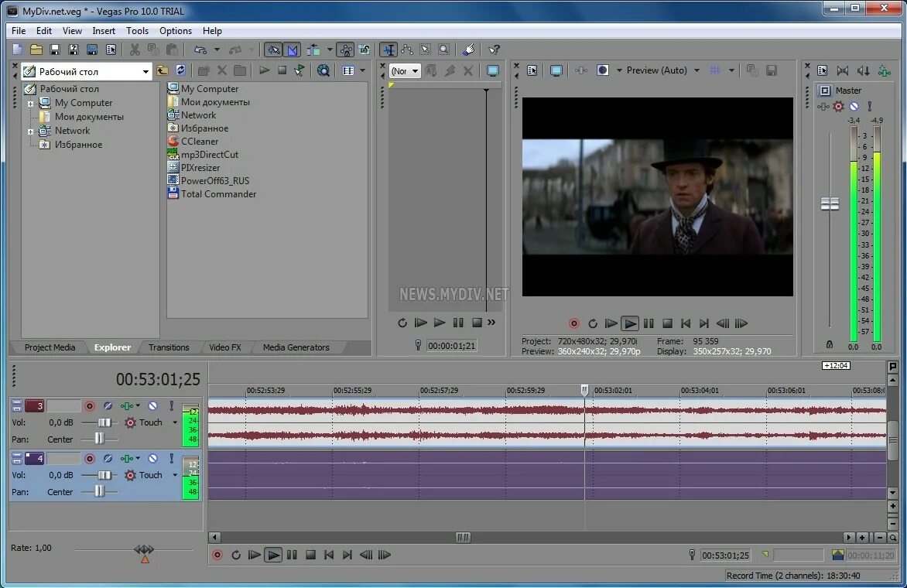The height and width of the screenshot is (588, 907).
Task: Open track 3 Touch automation dropdown
Action: click(x=175, y=422)
